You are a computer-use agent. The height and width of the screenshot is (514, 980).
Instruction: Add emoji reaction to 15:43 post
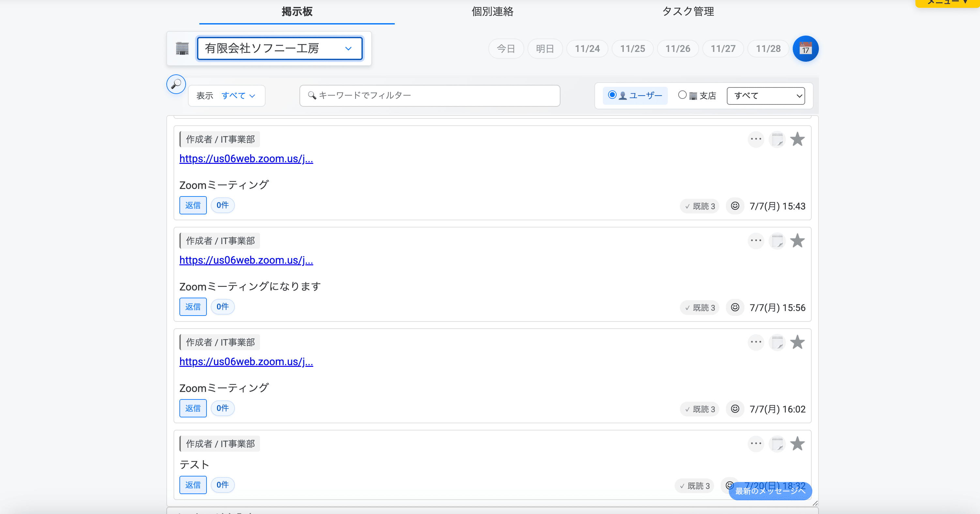click(735, 206)
